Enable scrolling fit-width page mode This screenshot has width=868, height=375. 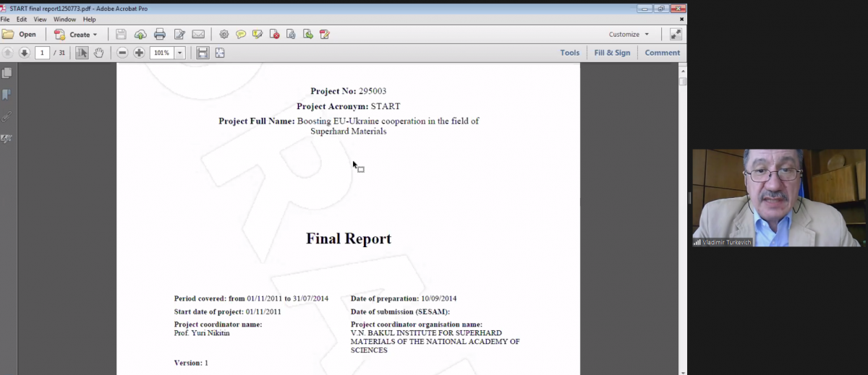pyautogui.click(x=203, y=53)
